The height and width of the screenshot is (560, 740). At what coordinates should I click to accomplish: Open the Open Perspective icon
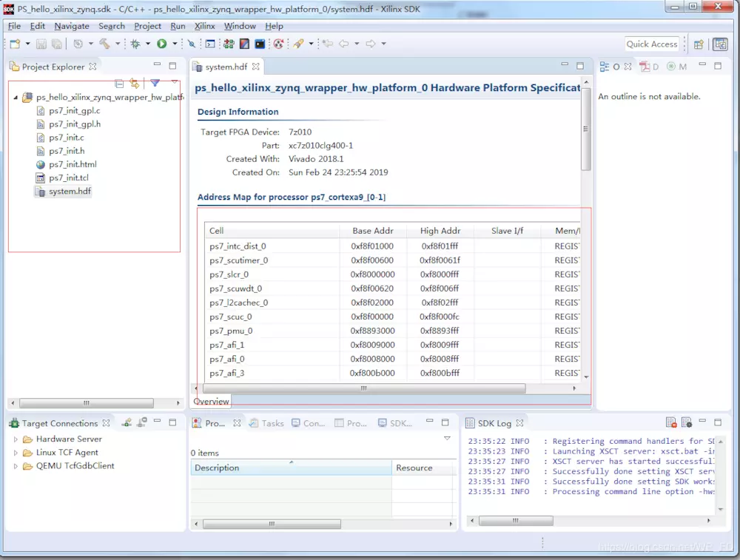pyautogui.click(x=699, y=44)
